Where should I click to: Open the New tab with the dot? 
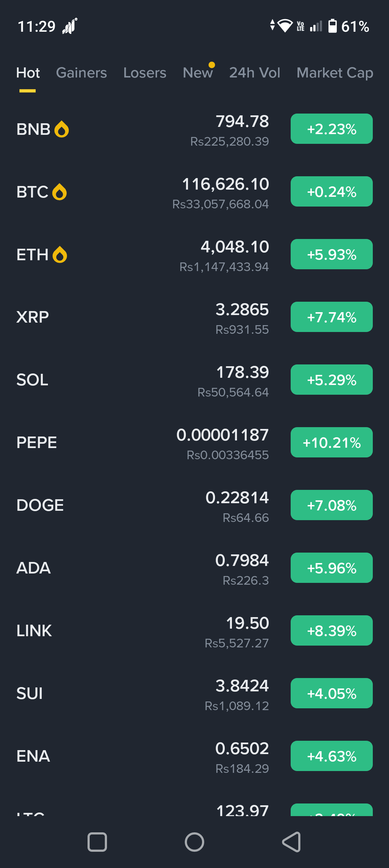[x=198, y=73]
